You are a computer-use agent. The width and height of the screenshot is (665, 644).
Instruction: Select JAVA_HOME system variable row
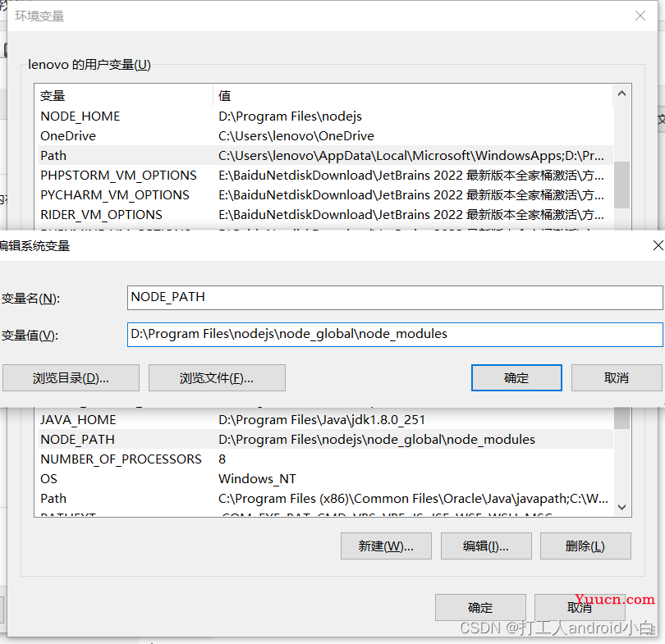coord(326,420)
